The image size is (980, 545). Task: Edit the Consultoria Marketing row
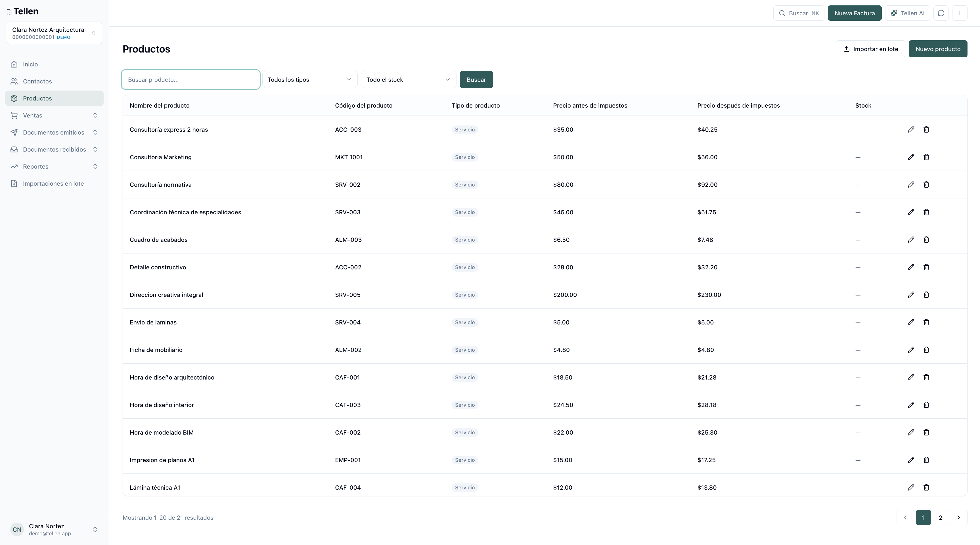911,157
